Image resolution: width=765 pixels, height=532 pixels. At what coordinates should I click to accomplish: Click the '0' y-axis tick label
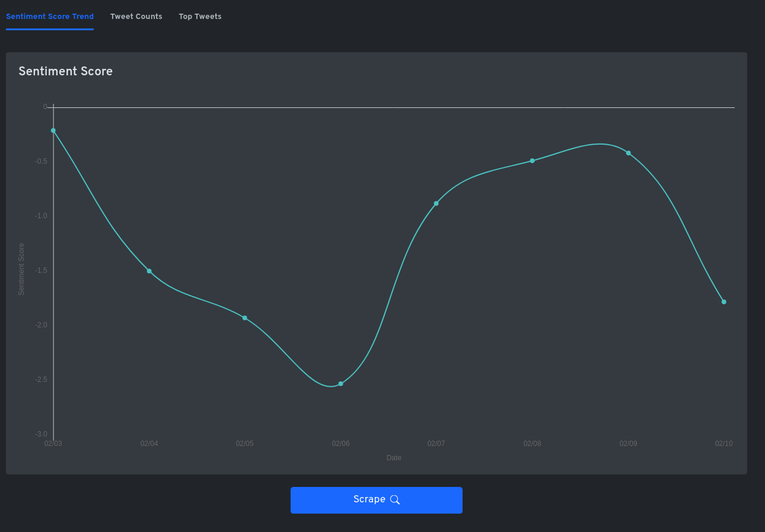tap(45, 107)
